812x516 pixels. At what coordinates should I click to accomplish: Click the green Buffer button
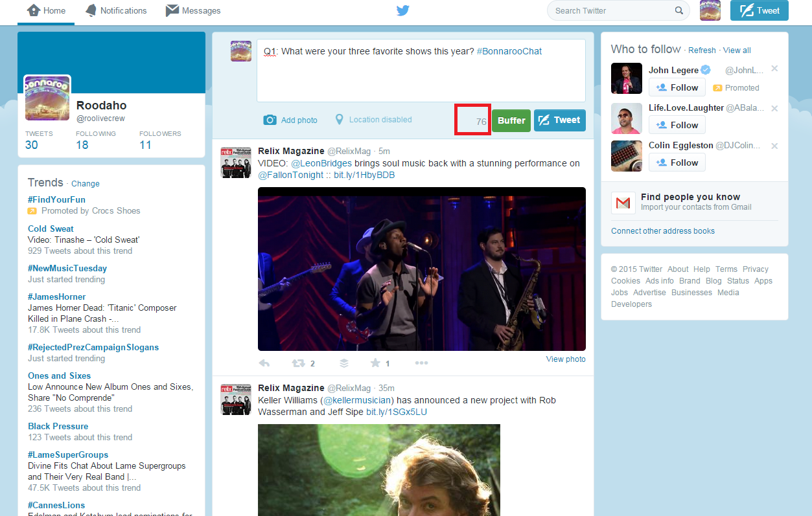(511, 120)
